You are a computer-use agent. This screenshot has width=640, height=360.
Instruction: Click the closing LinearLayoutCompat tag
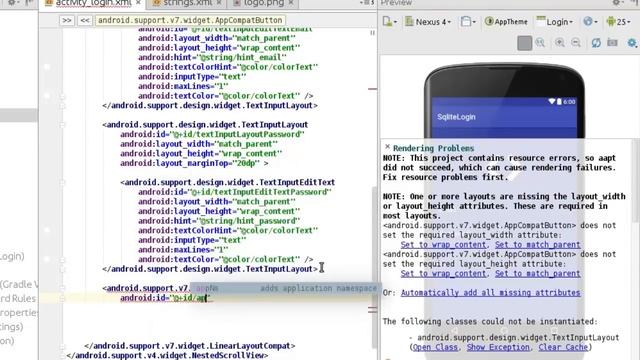[x=190, y=346]
